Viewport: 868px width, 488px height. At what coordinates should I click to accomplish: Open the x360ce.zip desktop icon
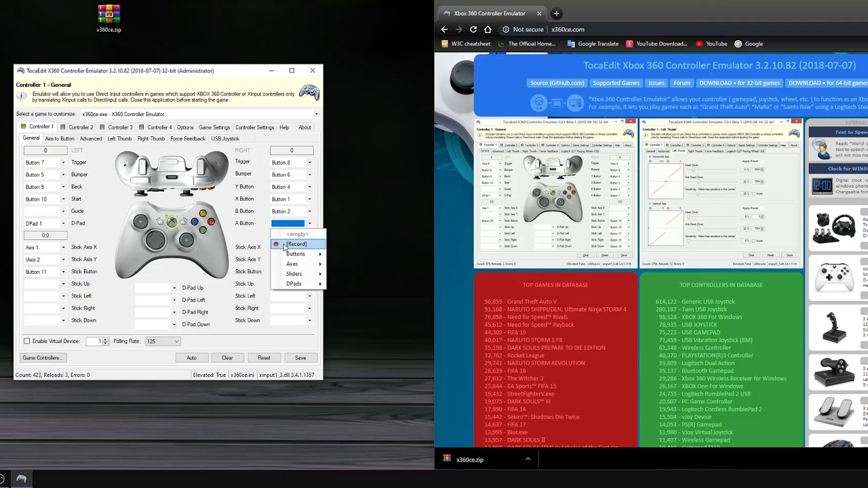click(108, 19)
